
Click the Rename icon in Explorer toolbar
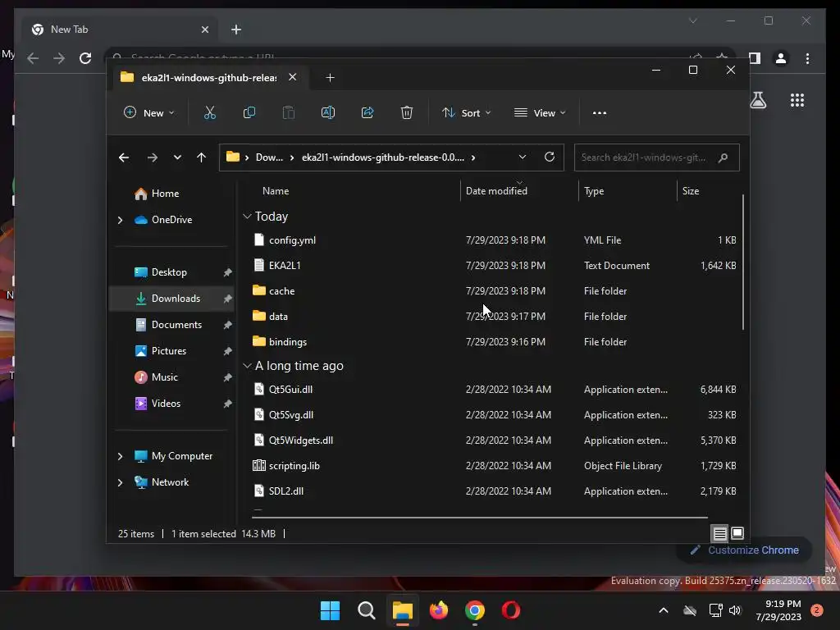pos(328,112)
